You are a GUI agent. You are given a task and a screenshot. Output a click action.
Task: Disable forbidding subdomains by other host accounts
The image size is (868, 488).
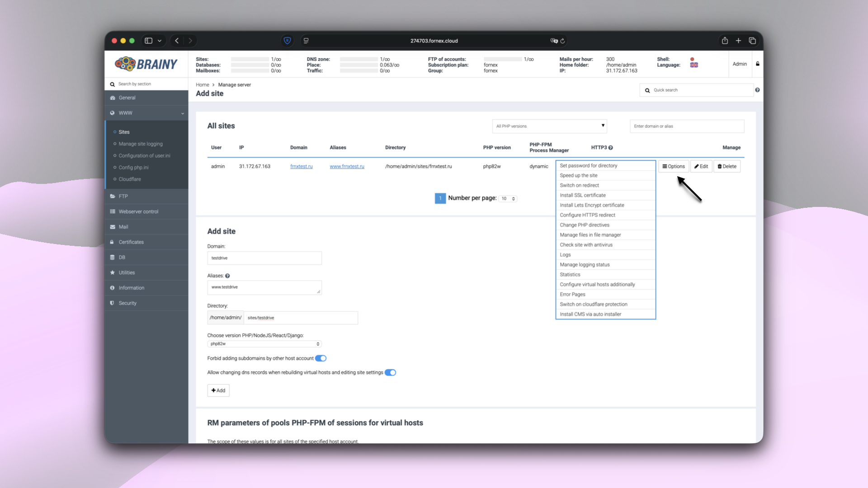tap(321, 358)
